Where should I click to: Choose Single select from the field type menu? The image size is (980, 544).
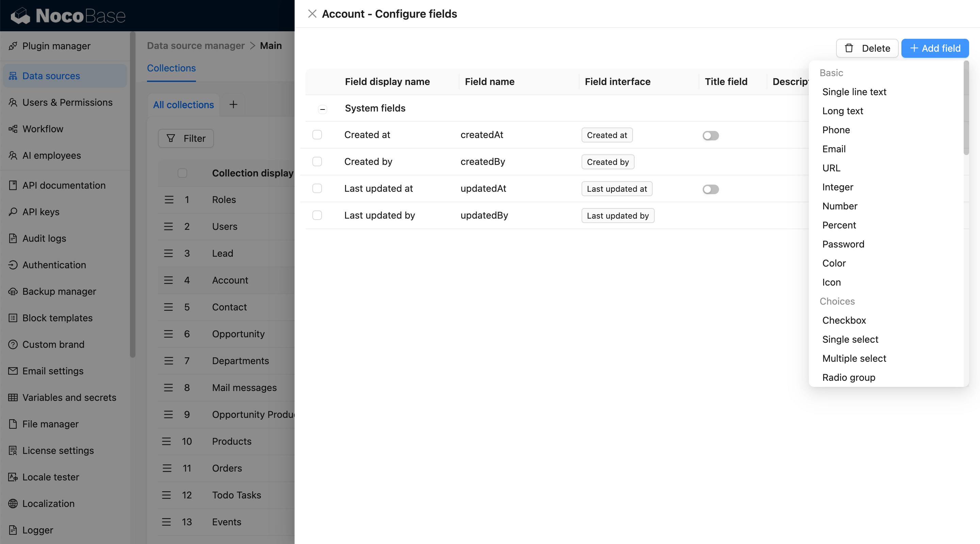click(850, 339)
